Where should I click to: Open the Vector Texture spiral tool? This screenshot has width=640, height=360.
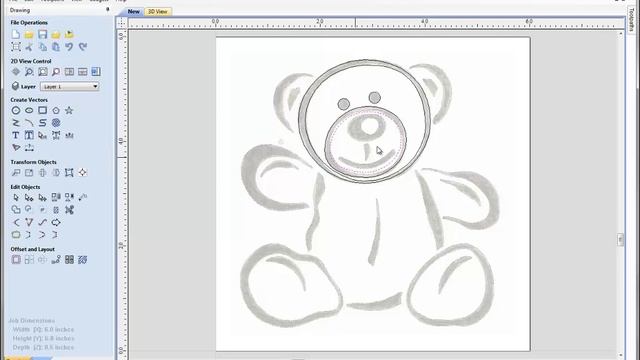[x=56, y=122]
